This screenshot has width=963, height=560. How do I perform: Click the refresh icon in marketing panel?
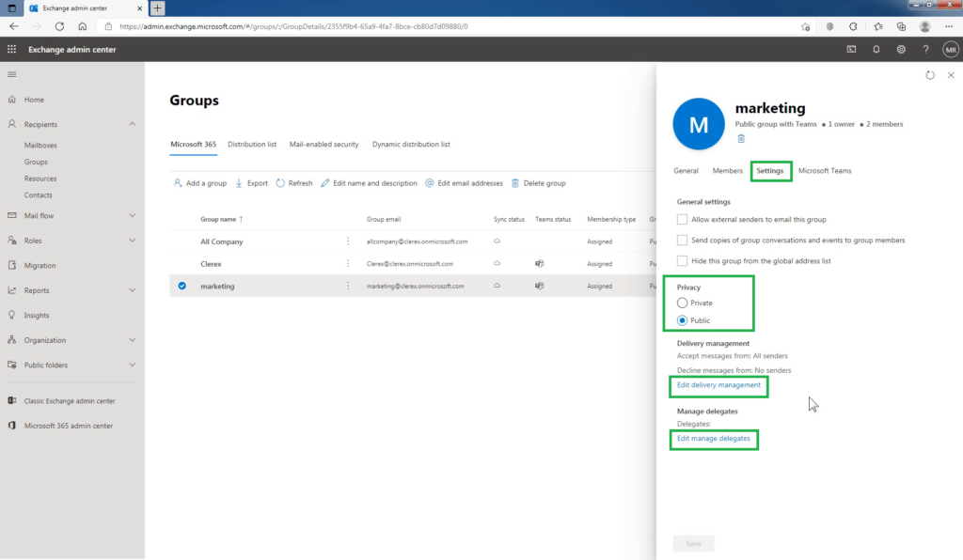[930, 75]
